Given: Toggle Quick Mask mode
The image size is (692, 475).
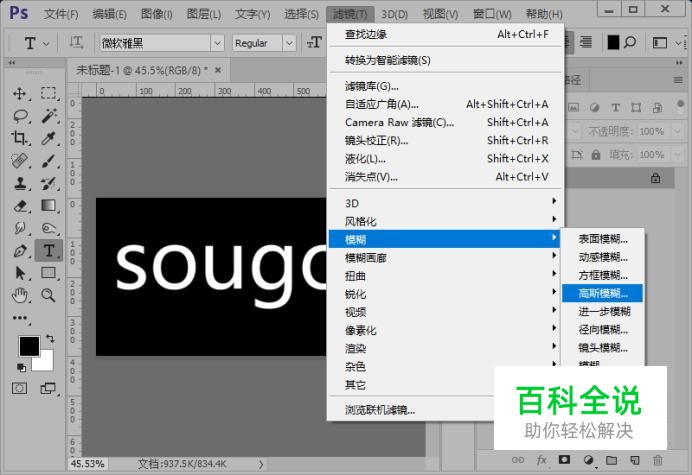Looking at the screenshot, I should pyautogui.click(x=19, y=388).
